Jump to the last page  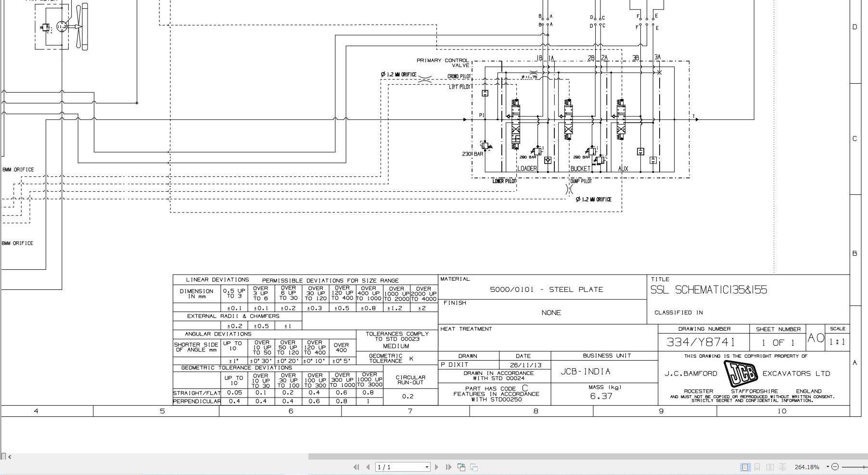tap(449, 466)
